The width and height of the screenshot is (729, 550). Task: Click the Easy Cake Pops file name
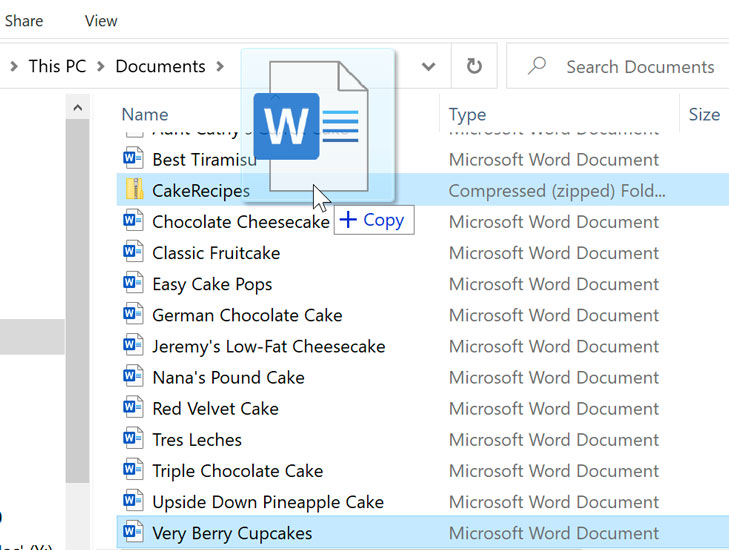point(212,285)
